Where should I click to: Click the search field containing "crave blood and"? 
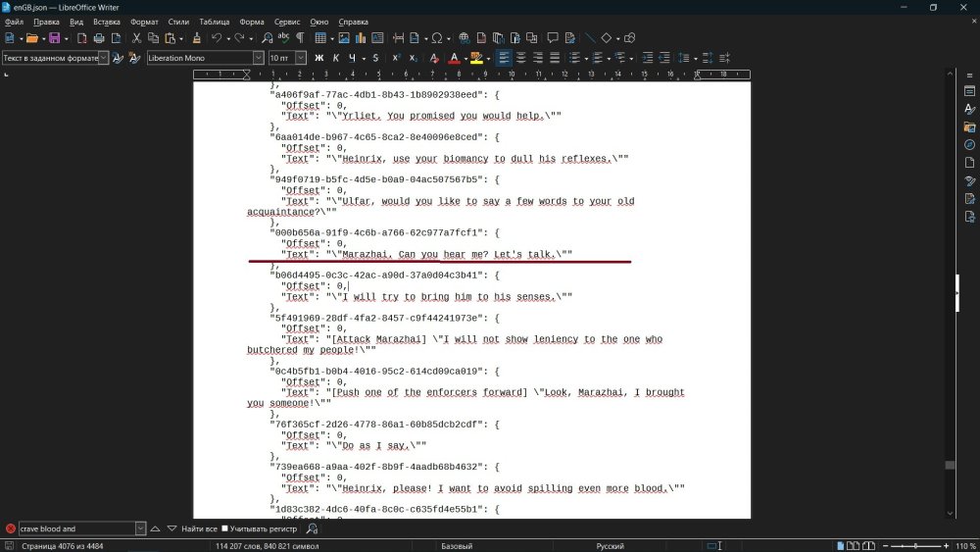pos(74,528)
